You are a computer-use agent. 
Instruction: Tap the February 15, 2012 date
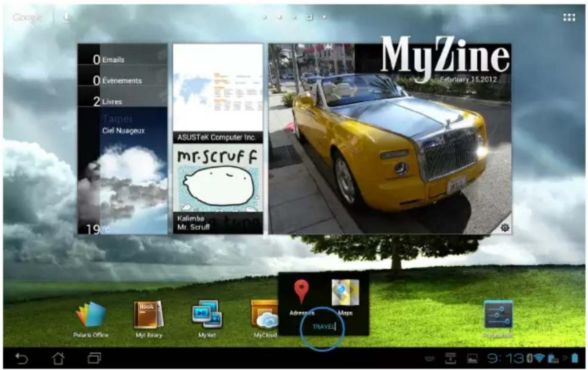coord(468,80)
